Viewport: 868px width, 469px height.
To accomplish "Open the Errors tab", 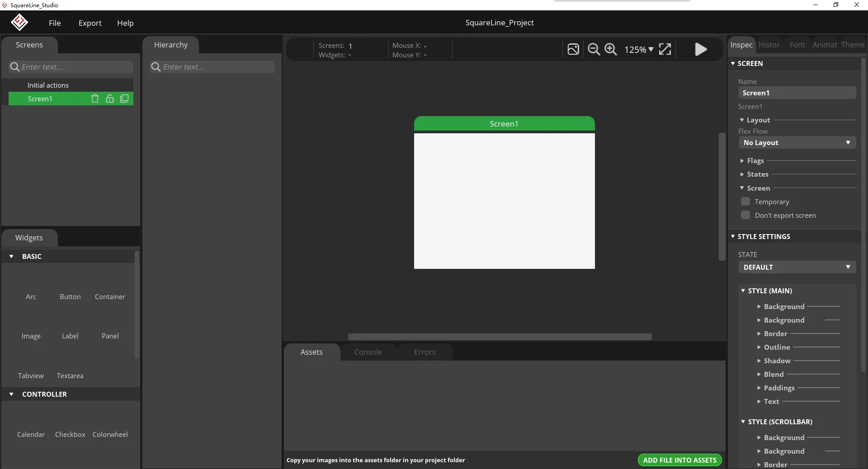I will 425,352.
